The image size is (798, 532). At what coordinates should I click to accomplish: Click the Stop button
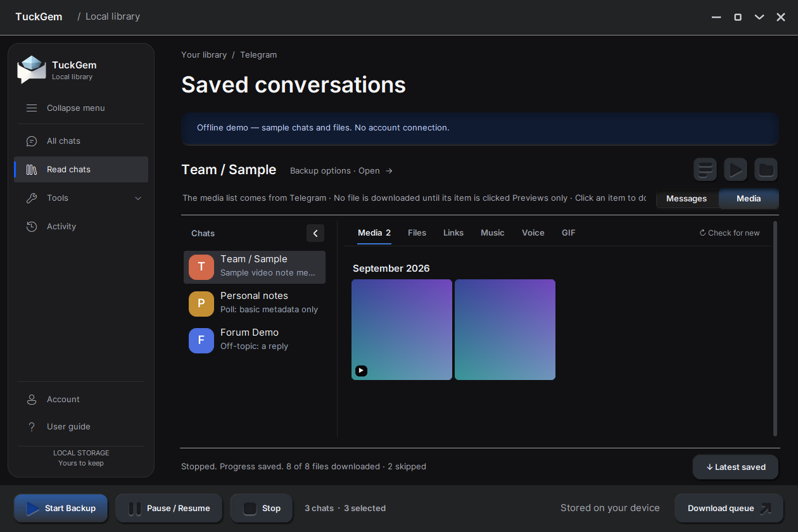pyautogui.click(x=262, y=509)
